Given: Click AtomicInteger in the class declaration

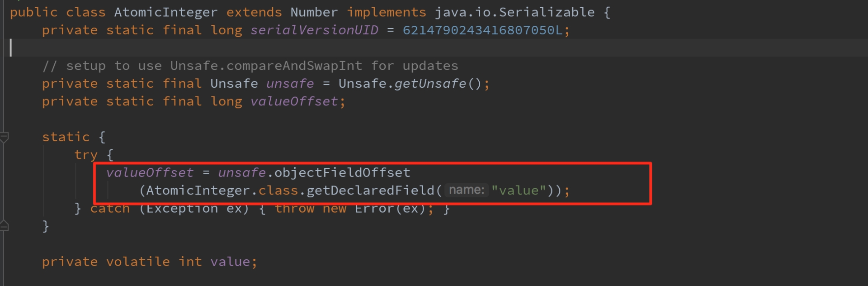Looking at the screenshot, I should pyautogui.click(x=165, y=12).
